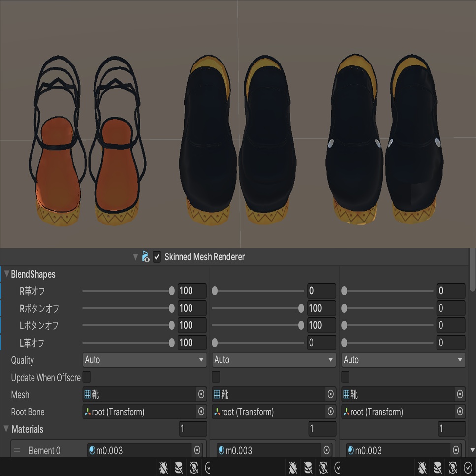
Task: Select the plain black shoes in the viewport
Action: 238,140
